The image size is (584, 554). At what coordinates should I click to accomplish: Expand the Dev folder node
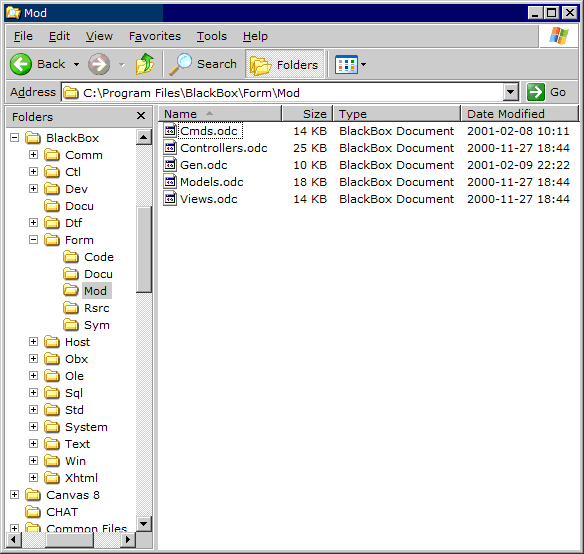click(x=34, y=189)
